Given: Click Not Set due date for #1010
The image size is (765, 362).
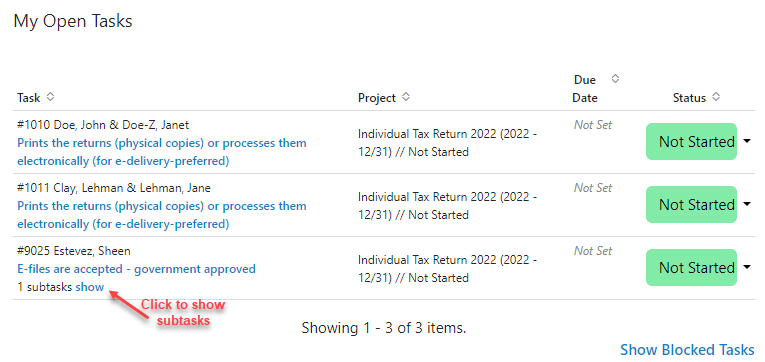Looking at the screenshot, I should point(593,125).
